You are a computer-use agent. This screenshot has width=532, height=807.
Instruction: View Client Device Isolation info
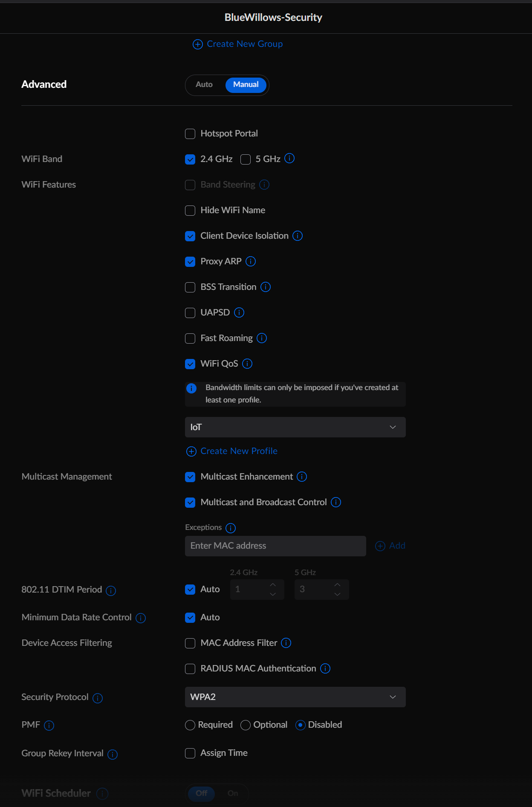click(x=298, y=236)
